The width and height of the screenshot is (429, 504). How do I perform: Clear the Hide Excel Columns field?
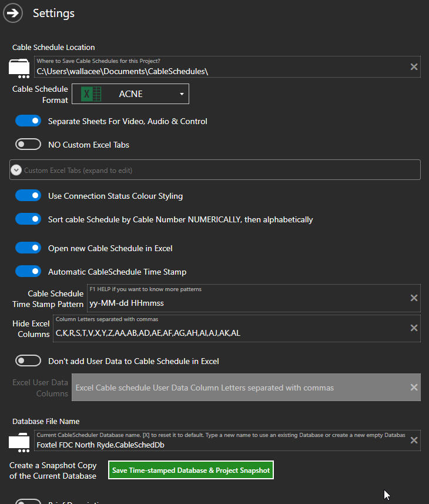click(414, 328)
